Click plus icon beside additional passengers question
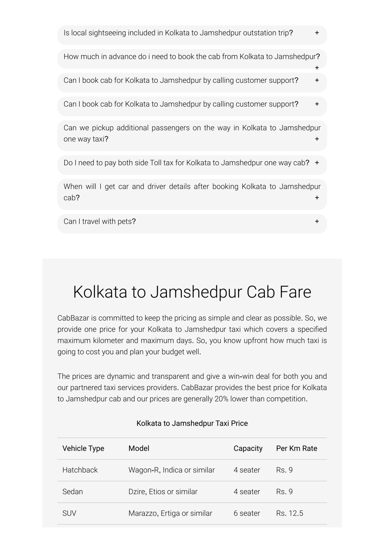Viewport: 392px width, 555px height. pyautogui.click(x=317, y=139)
